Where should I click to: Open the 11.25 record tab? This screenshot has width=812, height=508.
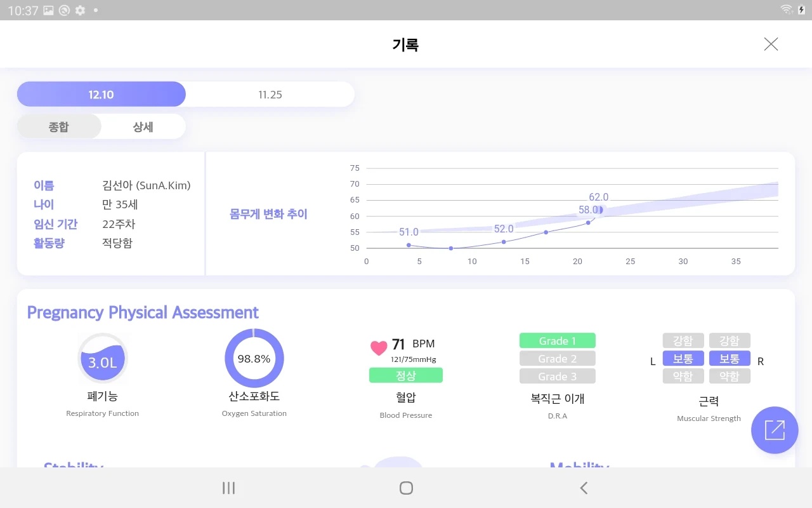(x=270, y=93)
